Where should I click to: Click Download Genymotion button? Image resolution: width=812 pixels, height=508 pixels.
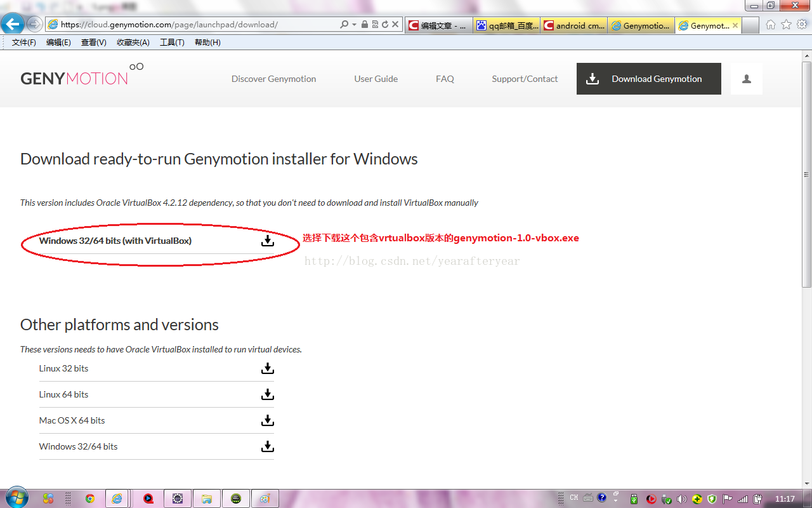649,79
